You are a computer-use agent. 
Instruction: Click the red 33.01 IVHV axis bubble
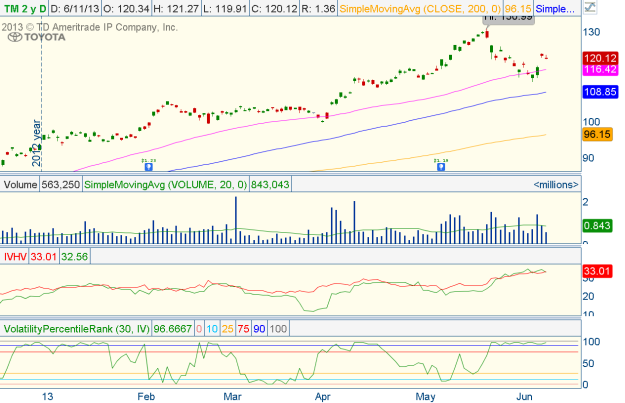[597, 271]
